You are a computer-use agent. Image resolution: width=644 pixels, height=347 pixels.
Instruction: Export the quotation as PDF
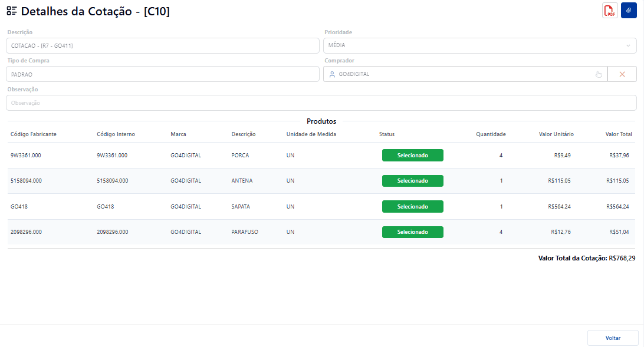tap(610, 11)
